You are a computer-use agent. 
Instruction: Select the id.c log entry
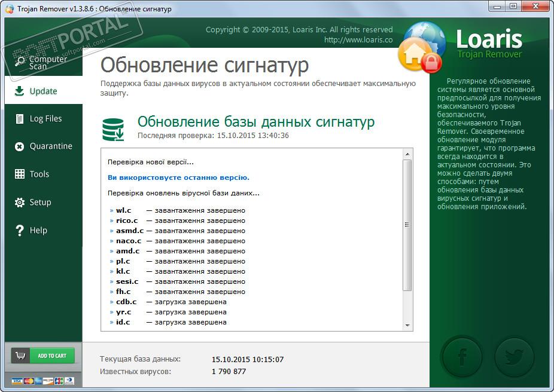[x=168, y=322]
